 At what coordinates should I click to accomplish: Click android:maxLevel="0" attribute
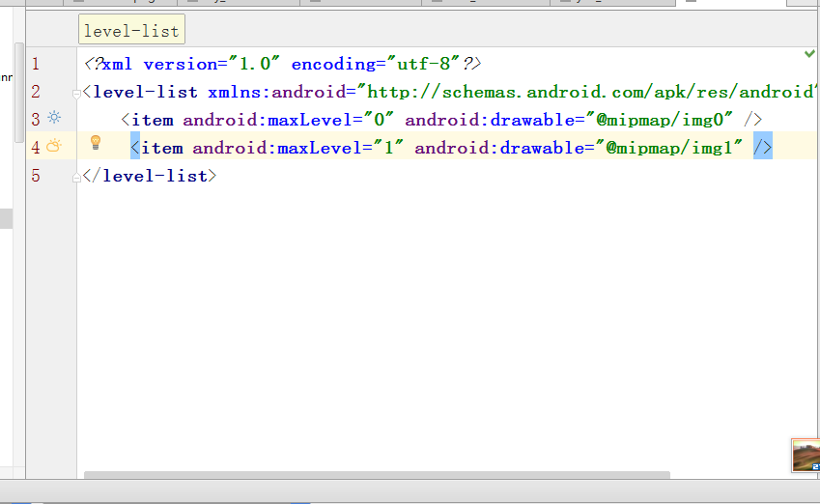click(288, 120)
